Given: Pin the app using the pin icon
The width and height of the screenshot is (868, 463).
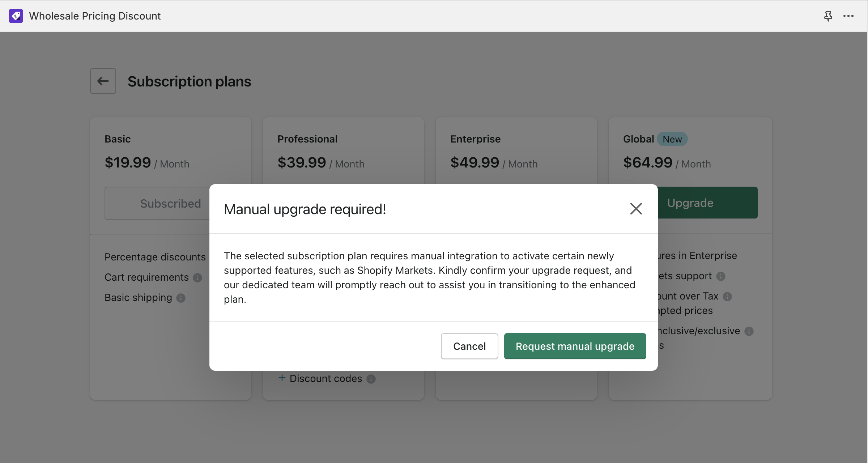Looking at the screenshot, I should tap(828, 16).
